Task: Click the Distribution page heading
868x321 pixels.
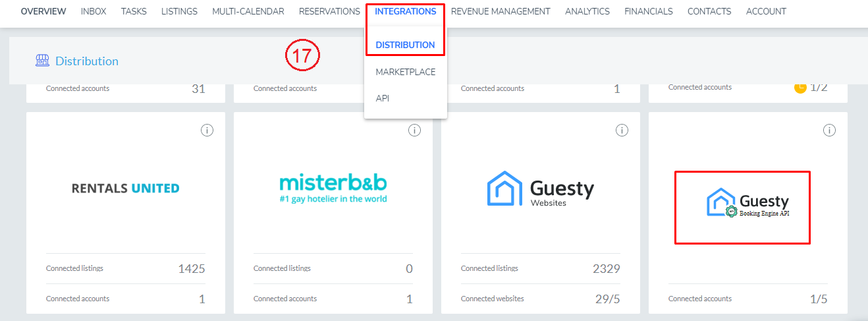Action: click(x=87, y=61)
